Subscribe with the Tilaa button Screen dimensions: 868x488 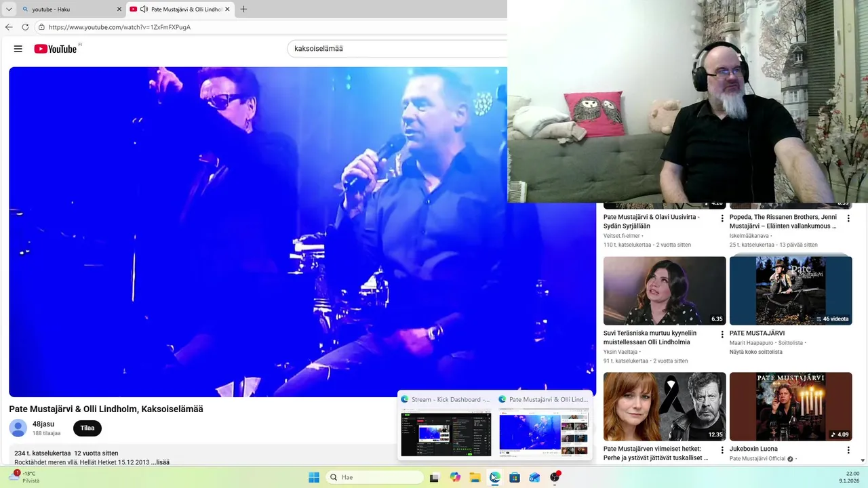tap(87, 428)
